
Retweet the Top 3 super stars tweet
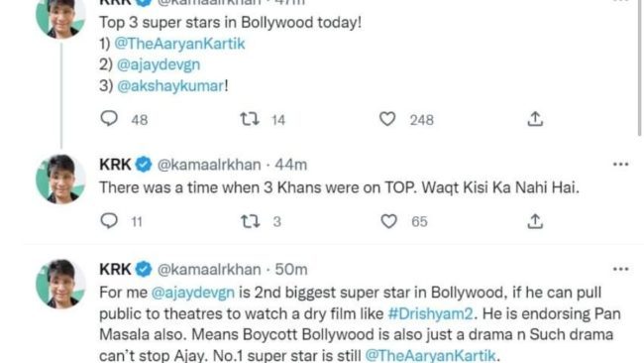[250, 119]
